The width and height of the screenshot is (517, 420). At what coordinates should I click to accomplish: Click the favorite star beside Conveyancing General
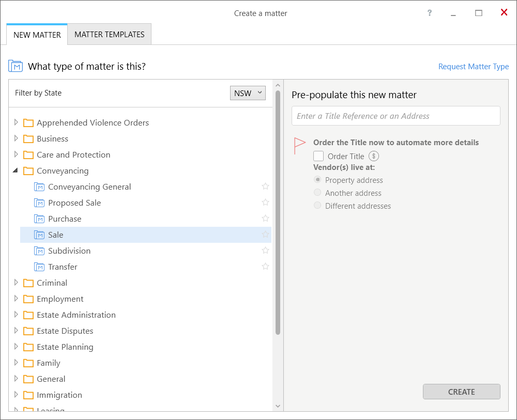(x=265, y=186)
